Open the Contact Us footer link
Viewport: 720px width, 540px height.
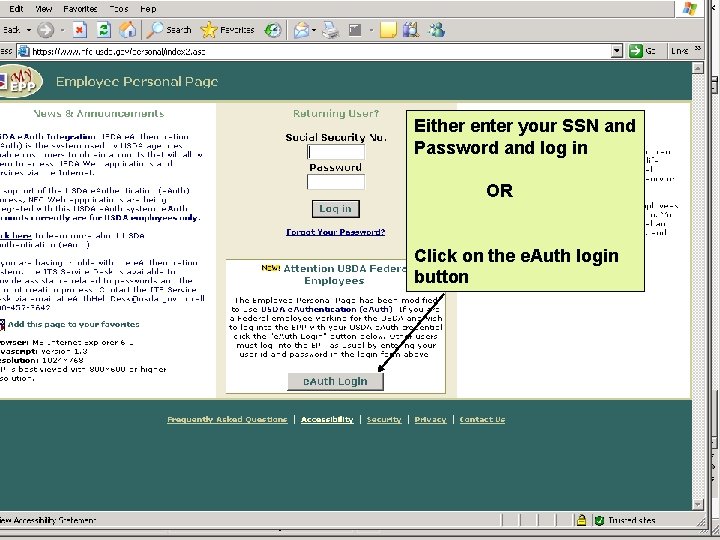[482, 419]
